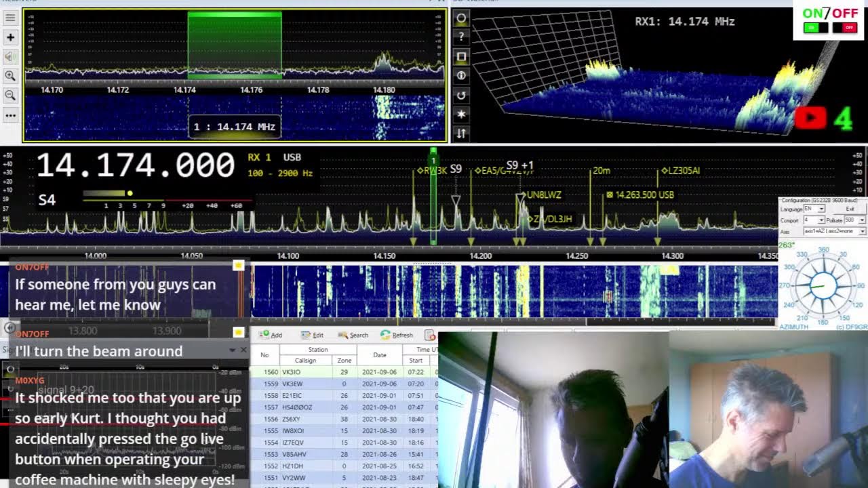Click the Zone column header
868x488 pixels.
(x=344, y=361)
